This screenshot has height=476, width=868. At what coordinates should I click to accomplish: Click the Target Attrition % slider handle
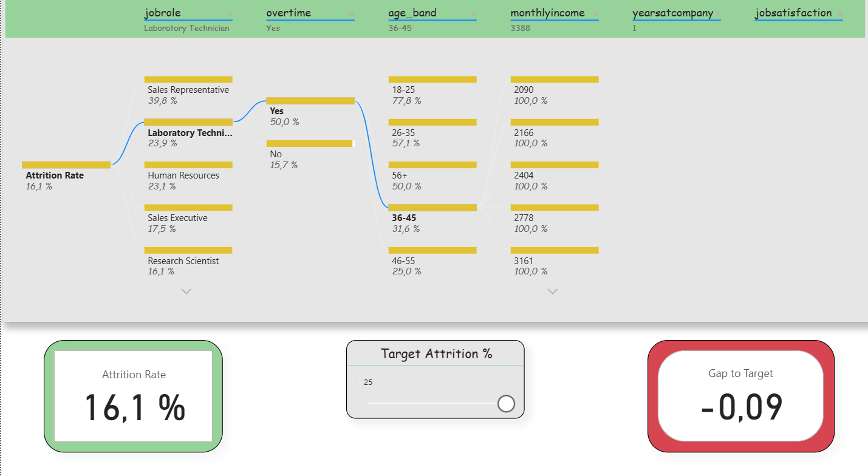point(505,403)
